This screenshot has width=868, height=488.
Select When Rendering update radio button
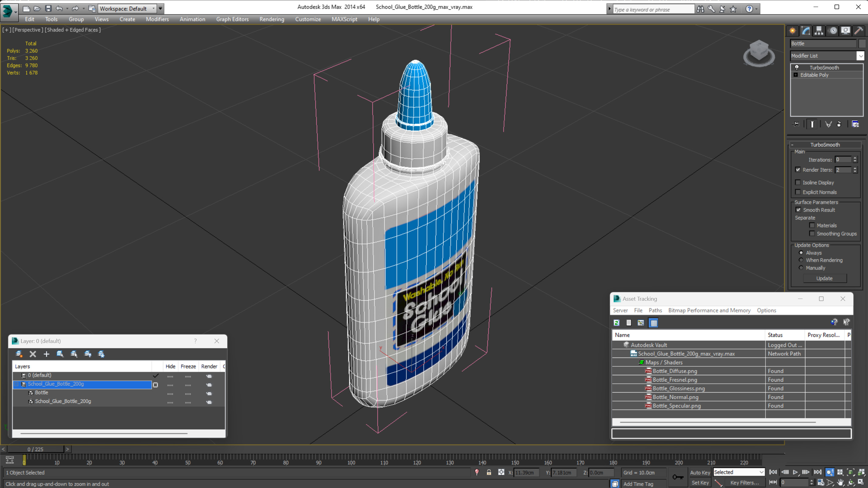pos(801,260)
